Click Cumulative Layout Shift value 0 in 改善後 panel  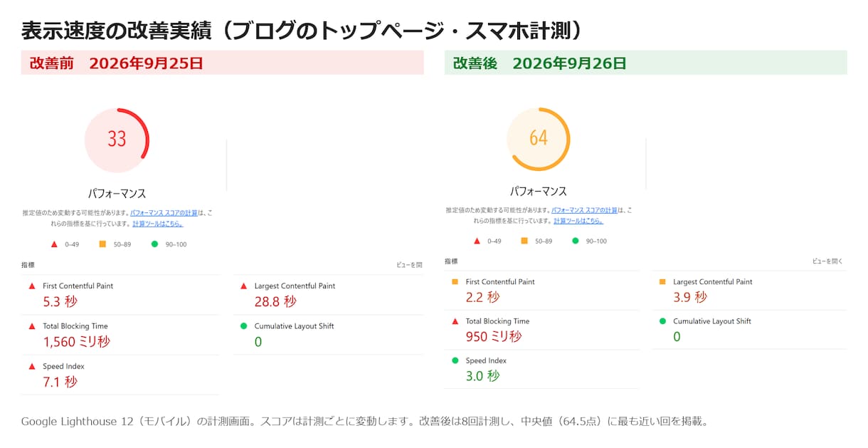[677, 337]
